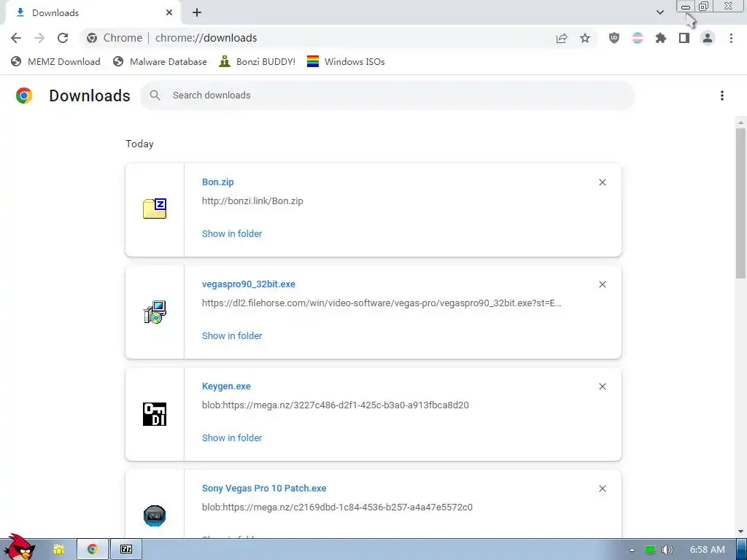747x560 pixels.
Task: Open the Extensions puzzle piece menu
Action: click(x=661, y=38)
